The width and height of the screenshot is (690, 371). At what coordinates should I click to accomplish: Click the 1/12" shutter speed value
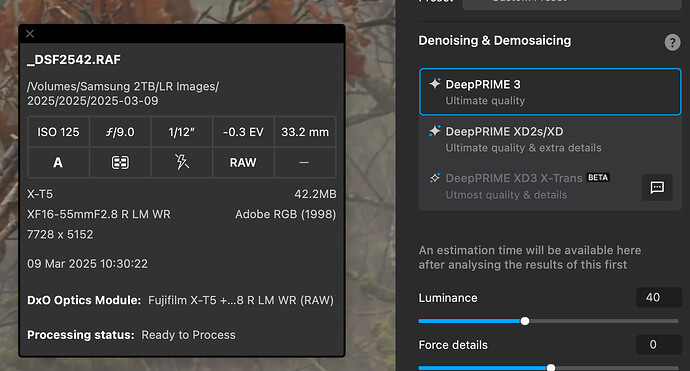[181, 132]
